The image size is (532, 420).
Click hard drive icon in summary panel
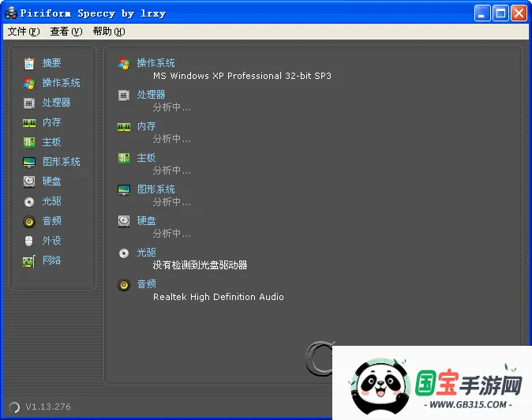124,221
